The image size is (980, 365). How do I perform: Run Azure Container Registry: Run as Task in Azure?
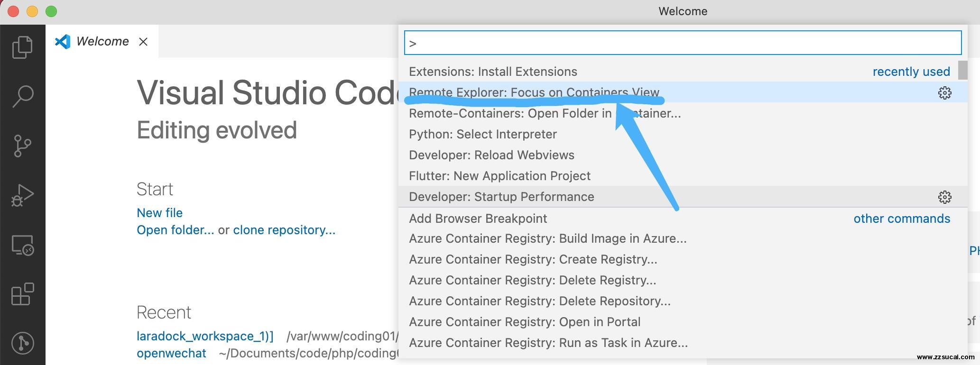coord(683,343)
